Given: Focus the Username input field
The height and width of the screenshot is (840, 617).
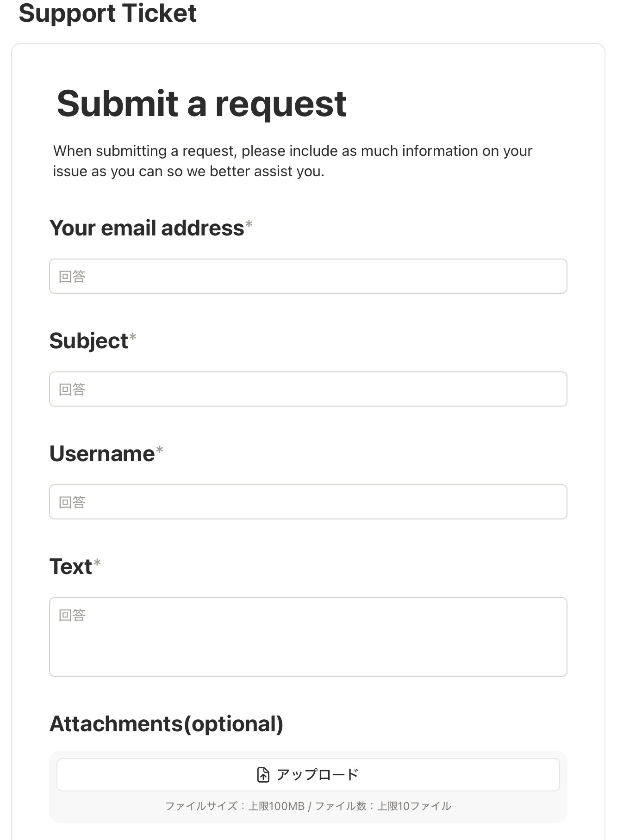Looking at the screenshot, I should (x=308, y=502).
